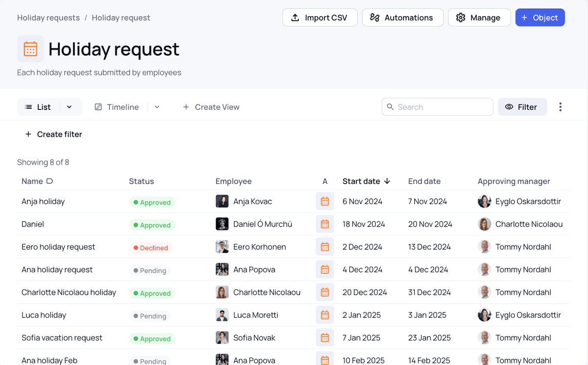The image size is (588, 365).
Task: Click Showing 8 of 8 count text
Action: pos(43,162)
